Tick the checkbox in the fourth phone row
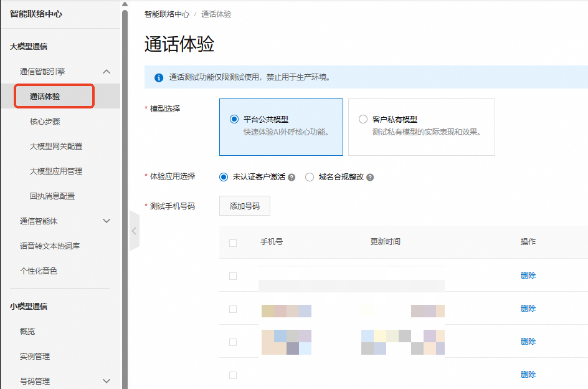588x389 pixels. pyautogui.click(x=233, y=375)
